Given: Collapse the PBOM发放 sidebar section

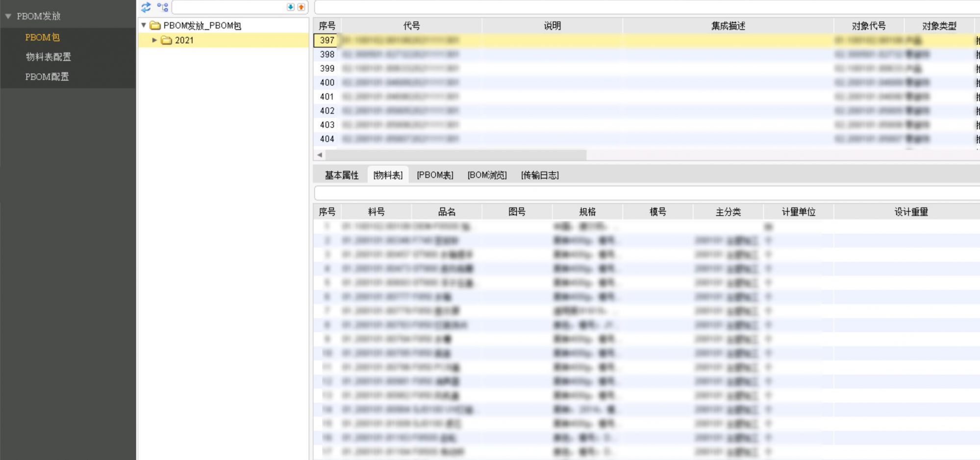Looking at the screenshot, I should tap(8, 16).
